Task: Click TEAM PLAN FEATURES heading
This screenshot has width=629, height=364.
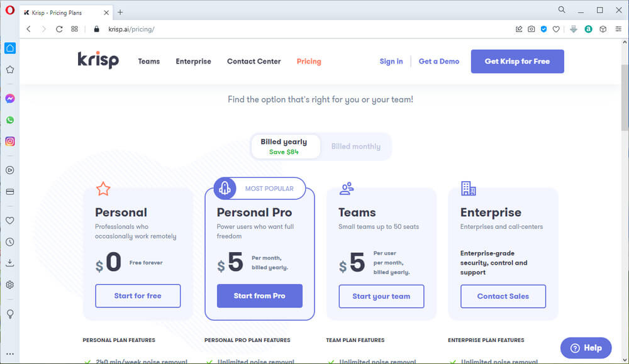Action: (355, 340)
